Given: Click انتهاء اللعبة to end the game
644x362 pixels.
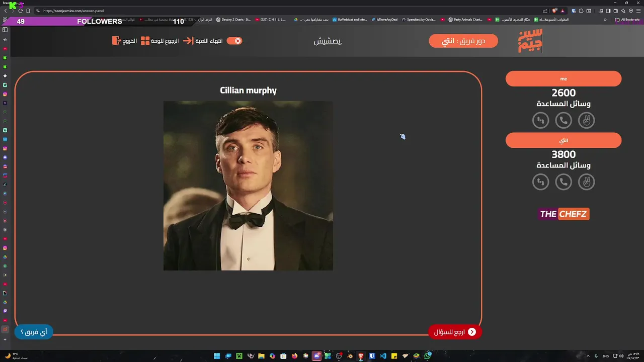Looking at the screenshot, I should 209,41.
